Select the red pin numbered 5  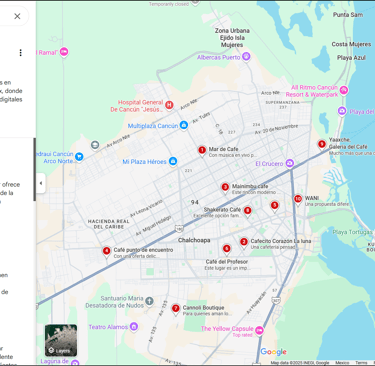(274, 206)
